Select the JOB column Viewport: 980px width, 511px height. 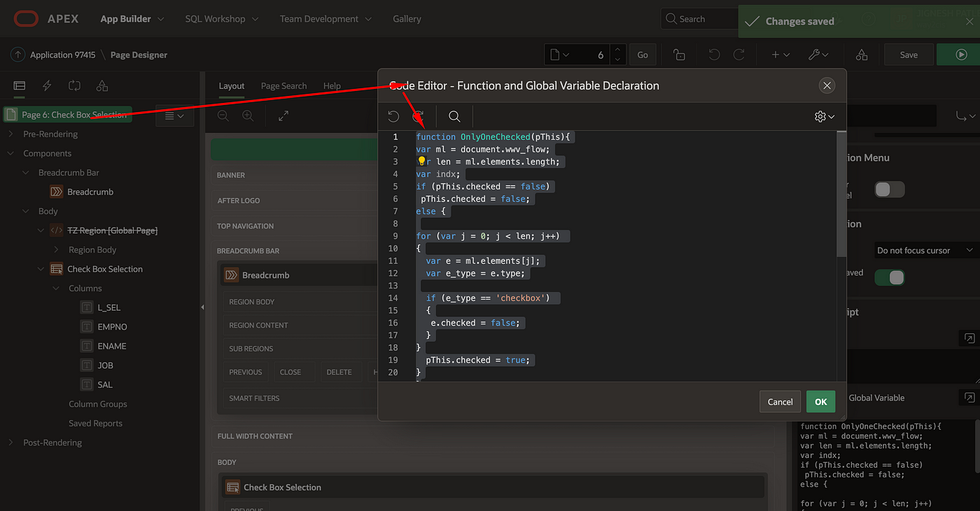(97, 365)
